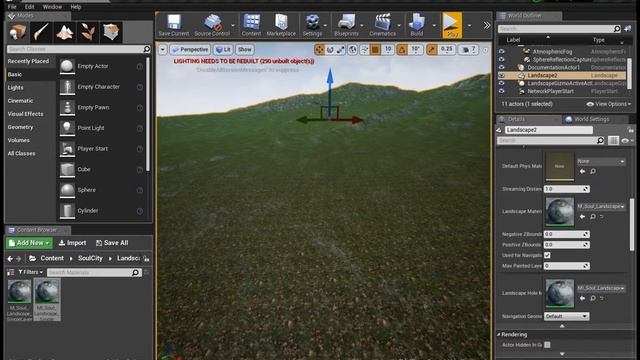Open the Edit menu

pyautogui.click(x=29, y=7)
